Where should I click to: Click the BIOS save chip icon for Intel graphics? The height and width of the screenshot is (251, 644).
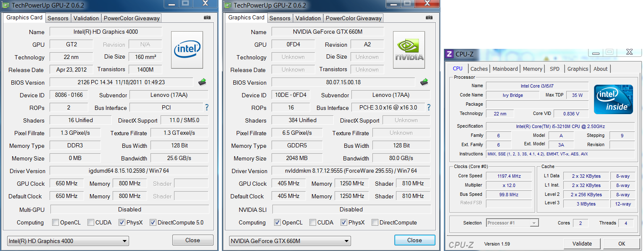[x=202, y=82]
